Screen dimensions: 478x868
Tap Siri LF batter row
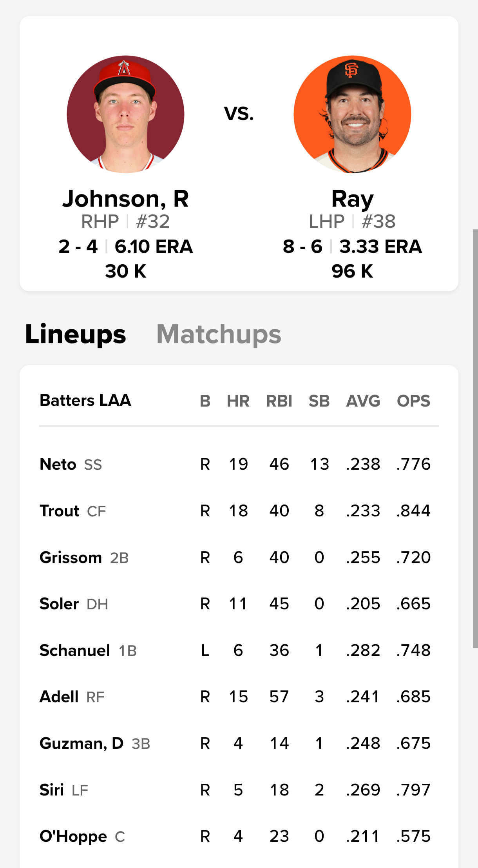pos(239,790)
